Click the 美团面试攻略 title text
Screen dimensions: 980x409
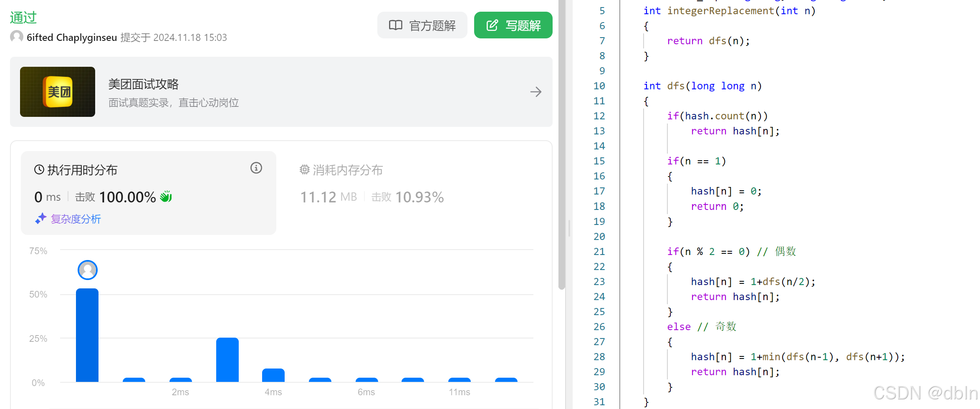[144, 84]
